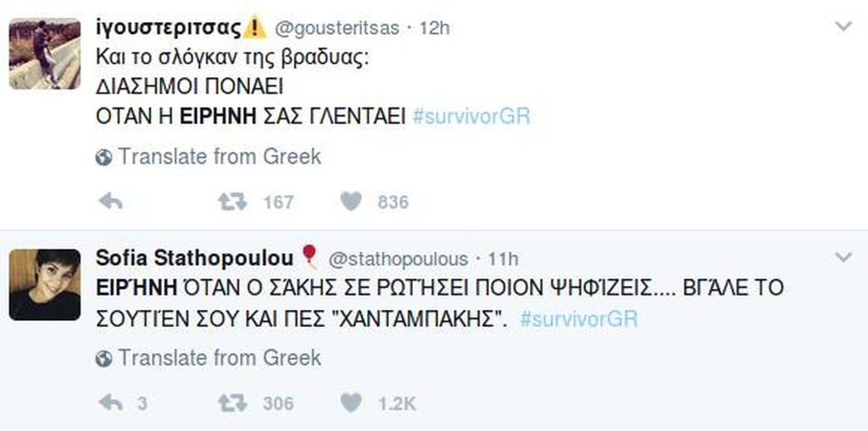
Task: Click the gousteritsas profile avatar
Action: coord(44,52)
